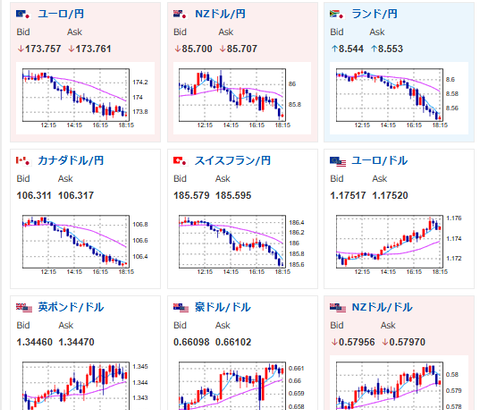Screen dimensions: 480x410
Task: Click the Swiss franc/Yen flag icon
Action: pos(180,161)
